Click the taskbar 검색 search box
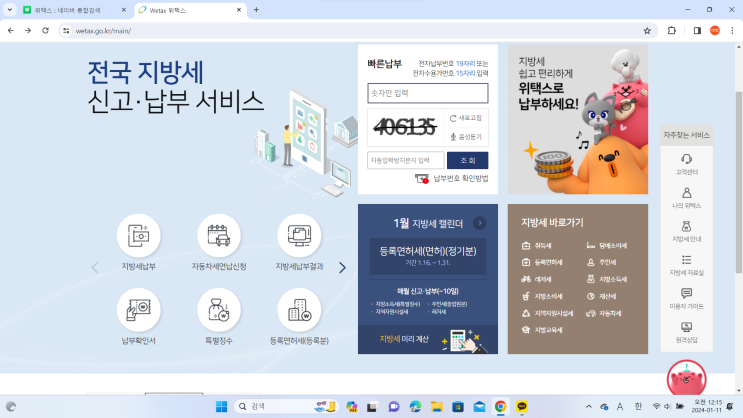743x418 pixels. pyautogui.click(x=286, y=407)
